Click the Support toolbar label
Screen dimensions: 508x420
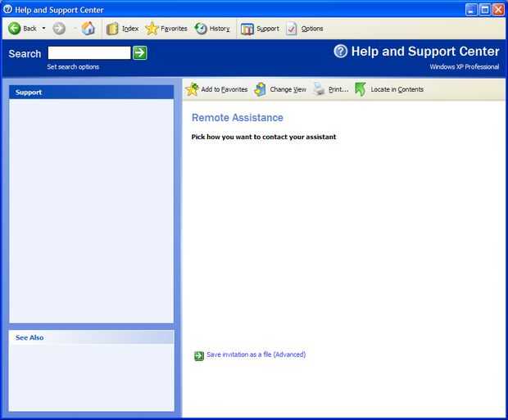coord(268,29)
